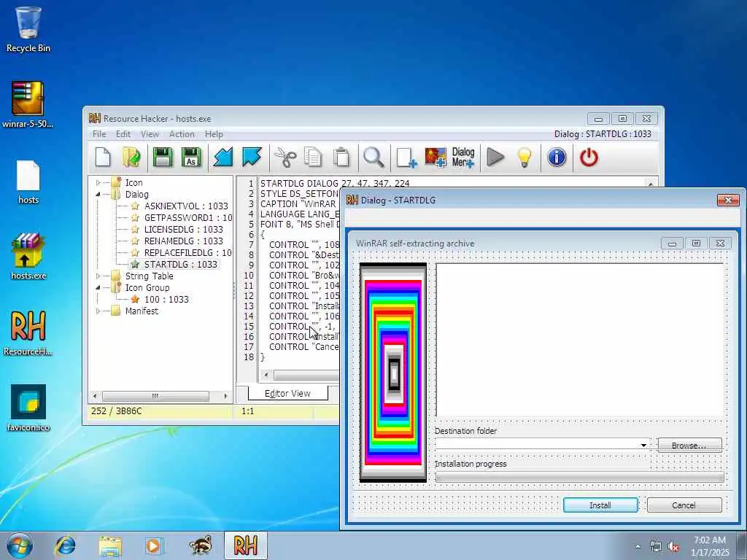
Task: Select the hosts.exe desktop icon
Action: click(28, 257)
